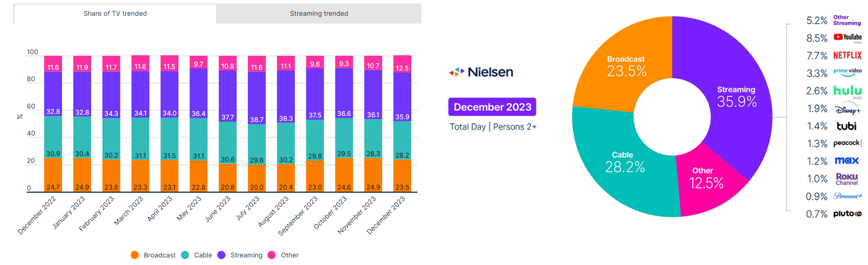The height and width of the screenshot is (265, 868).
Task: Click the Tubi logo
Action: click(x=846, y=126)
